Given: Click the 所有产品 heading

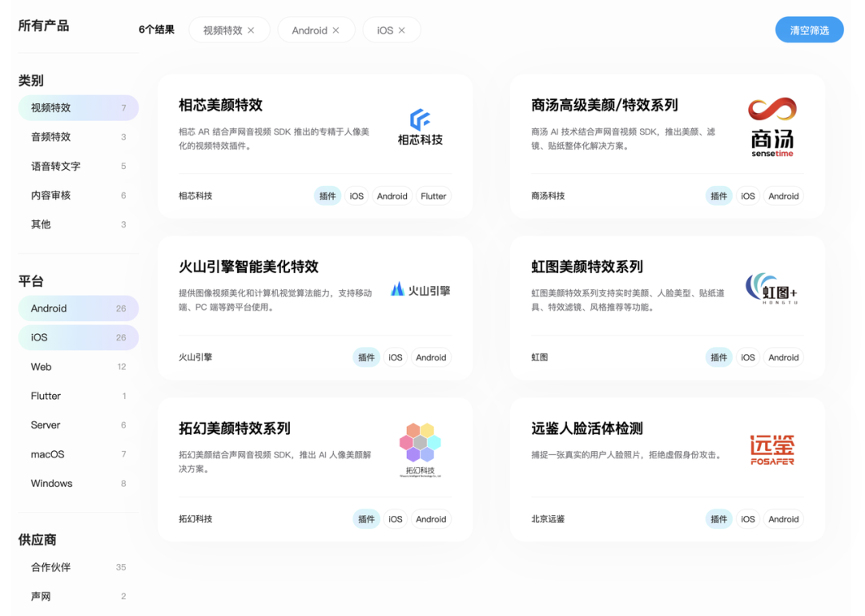Looking at the screenshot, I should point(43,26).
